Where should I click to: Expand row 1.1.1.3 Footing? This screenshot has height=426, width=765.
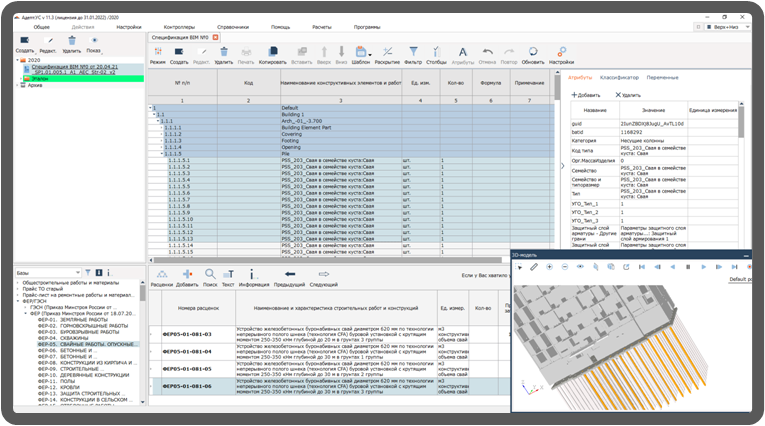(162, 141)
